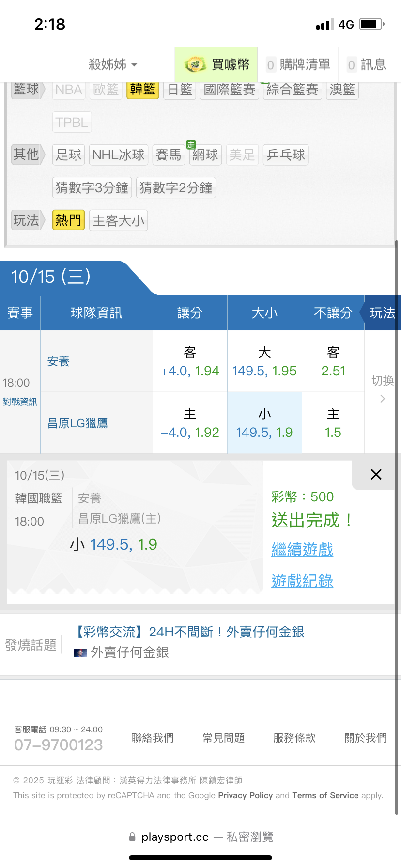Screen dimensions: 401x868
Task: Click the avatar thumbnail beside 外賣仔何金銀
Action: coord(80,653)
